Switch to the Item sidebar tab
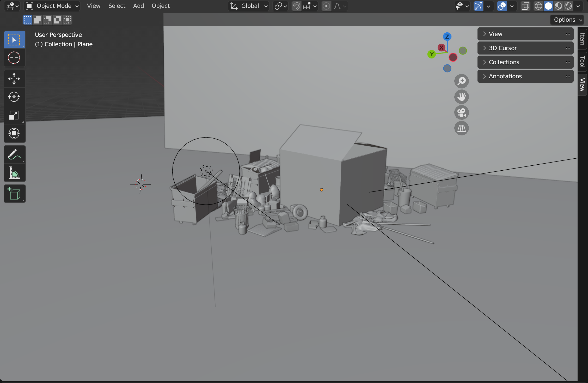Image resolution: width=588 pixels, height=383 pixels. pos(582,39)
